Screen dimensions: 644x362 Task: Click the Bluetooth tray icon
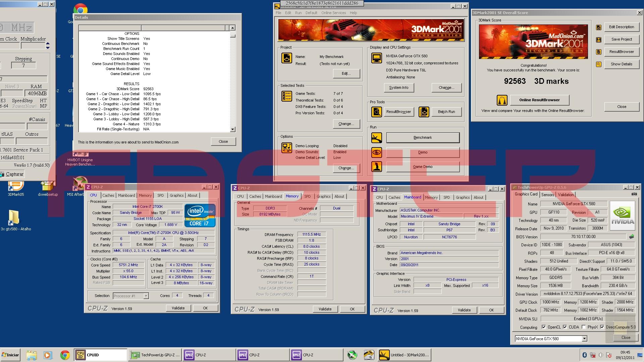click(584, 355)
